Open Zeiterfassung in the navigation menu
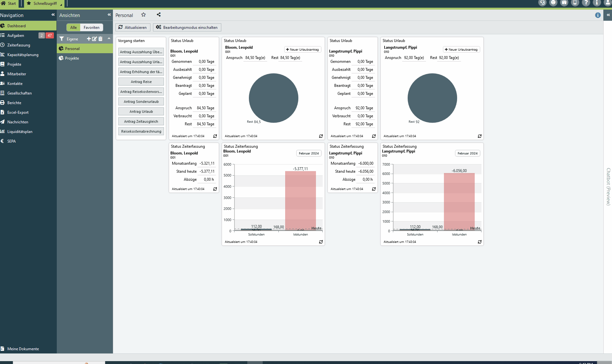The width and height of the screenshot is (612, 364). click(x=19, y=45)
